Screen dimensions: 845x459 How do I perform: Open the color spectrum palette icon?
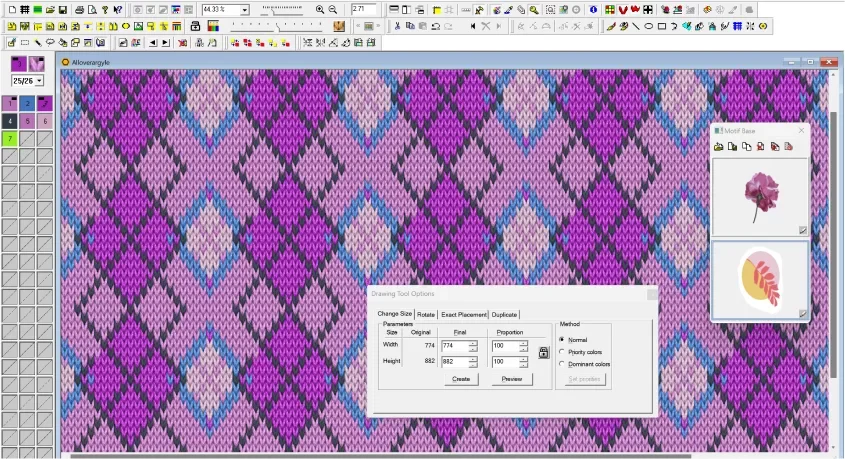[213, 26]
